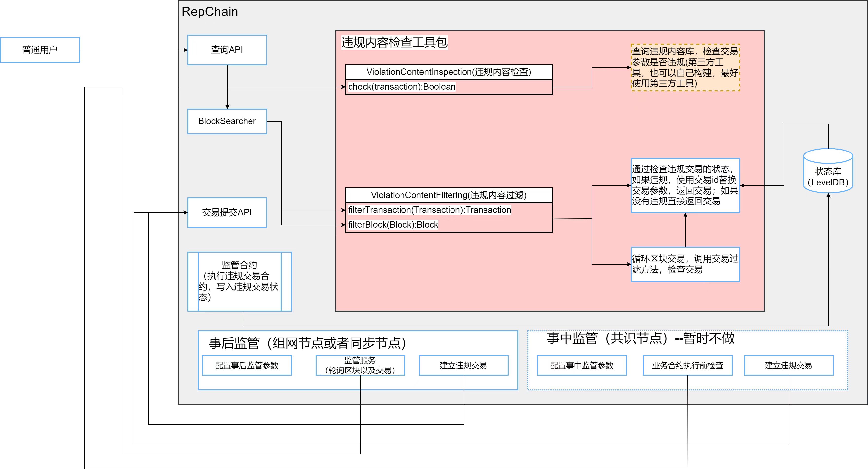Click the 事中监管 group title
The height and width of the screenshot is (473, 868).
[x=641, y=338]
